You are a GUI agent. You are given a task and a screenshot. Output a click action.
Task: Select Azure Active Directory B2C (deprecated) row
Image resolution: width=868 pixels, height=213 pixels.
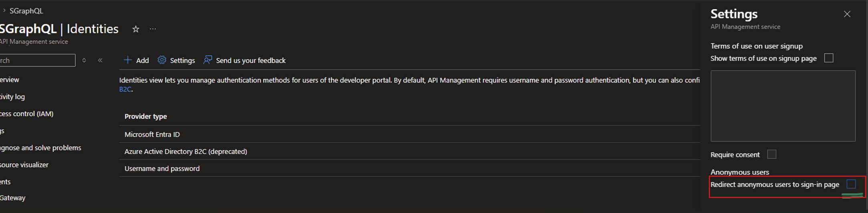tap(409, 151)
